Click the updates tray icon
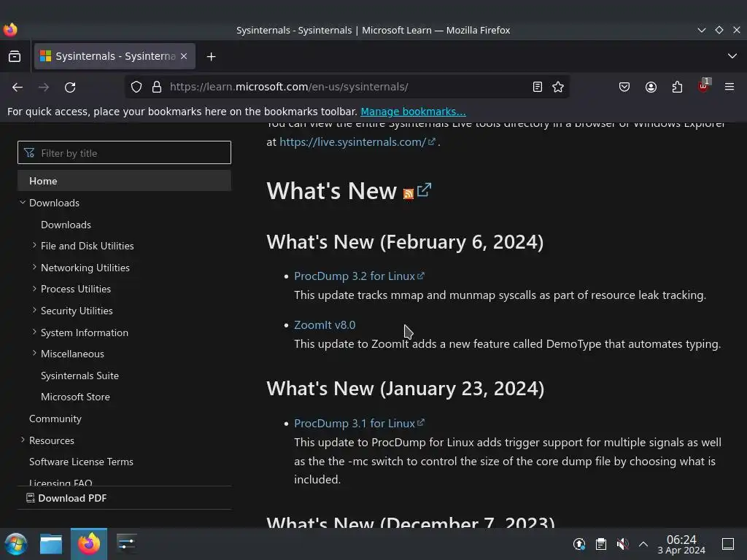The height and width of the screenshot is (560, 747). point(578,544)
